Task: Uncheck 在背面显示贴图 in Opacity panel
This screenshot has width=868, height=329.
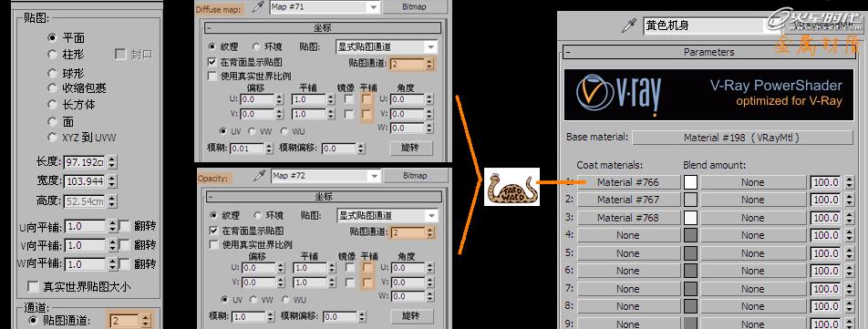Action: point(213,231)
